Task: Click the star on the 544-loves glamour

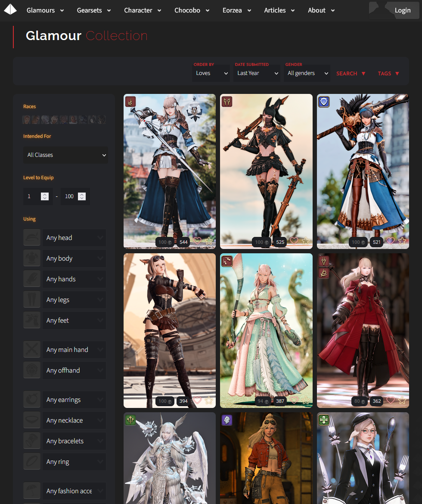Action: tap(209, 241)
